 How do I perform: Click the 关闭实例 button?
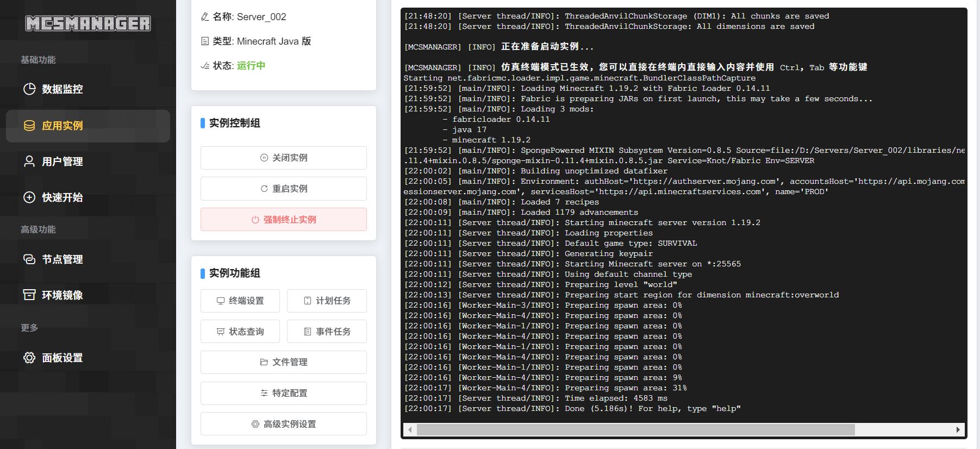[284, 158]
